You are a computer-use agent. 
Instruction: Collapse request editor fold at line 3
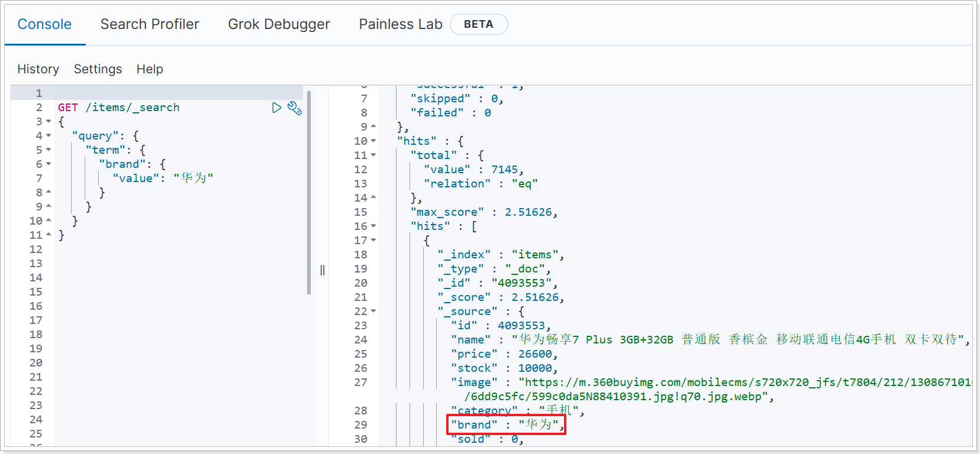coord(49,122)
